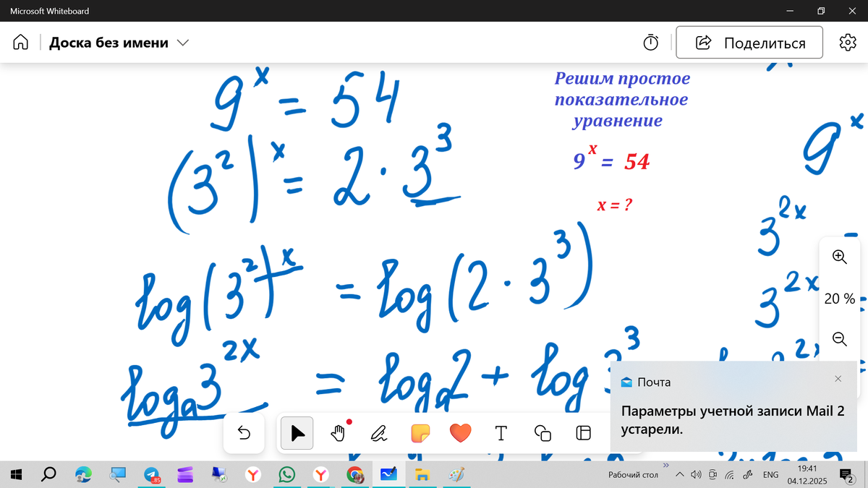
Task: Go to the Whiteboard home screen
Action: 20,43
